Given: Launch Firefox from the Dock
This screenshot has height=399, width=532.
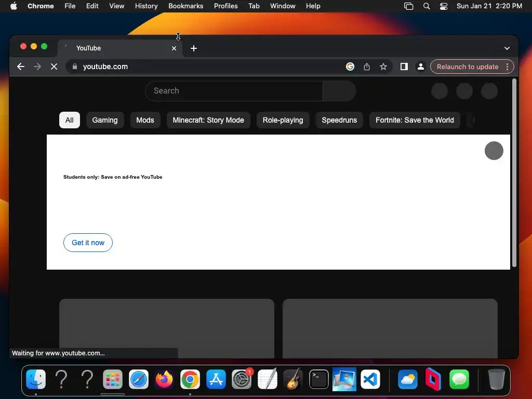Looking at the screenshot, I should [x=164, y=379].
